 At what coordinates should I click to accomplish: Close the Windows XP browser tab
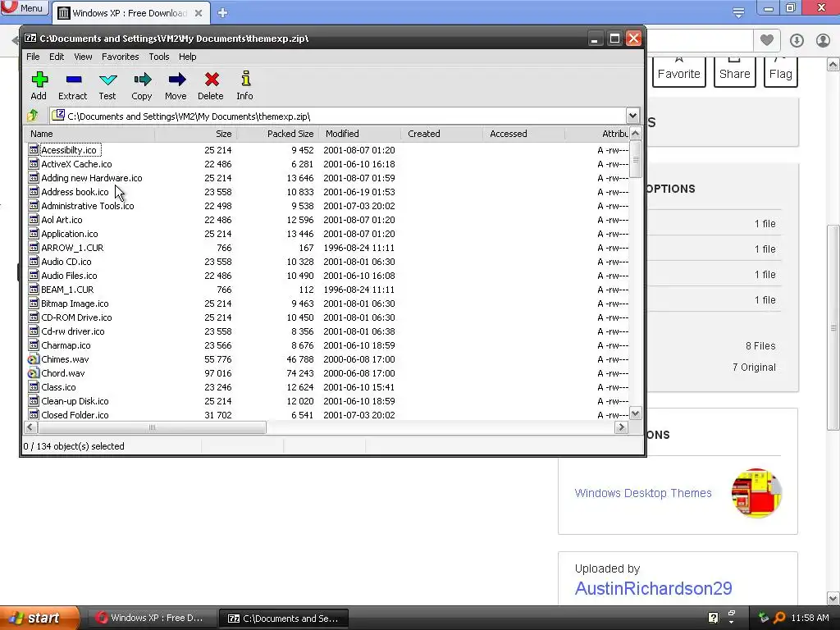pos(199,13)
